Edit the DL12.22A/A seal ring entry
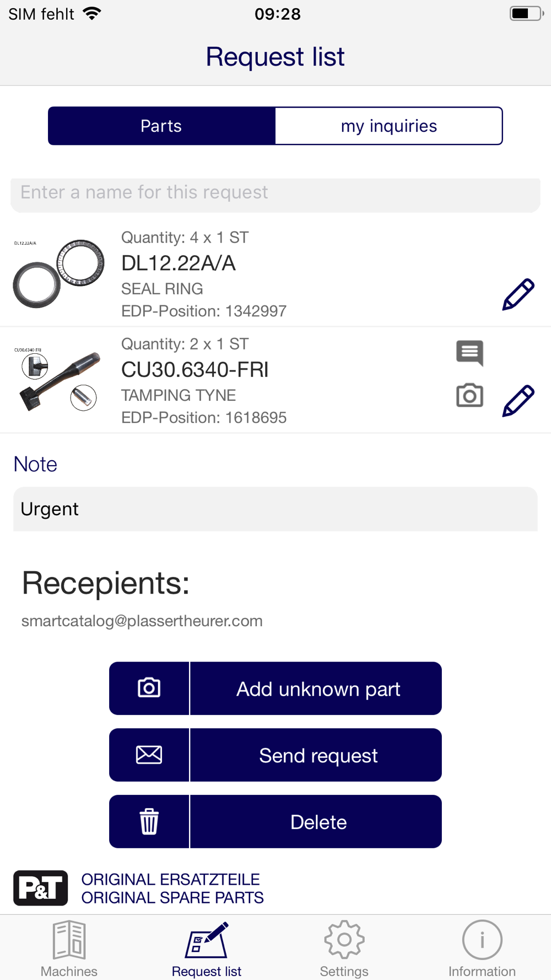This screenshot has height=980, width=551. [518, 294]
